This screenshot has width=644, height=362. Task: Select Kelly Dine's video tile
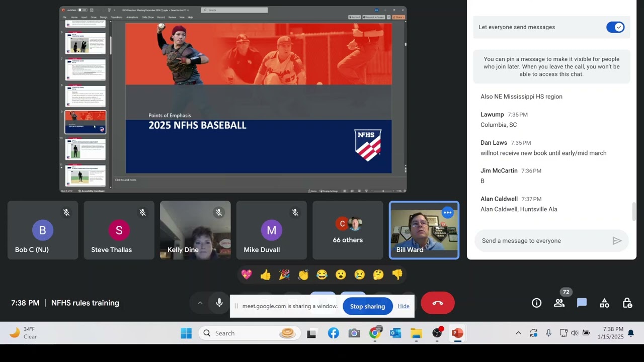pos(195,230)
